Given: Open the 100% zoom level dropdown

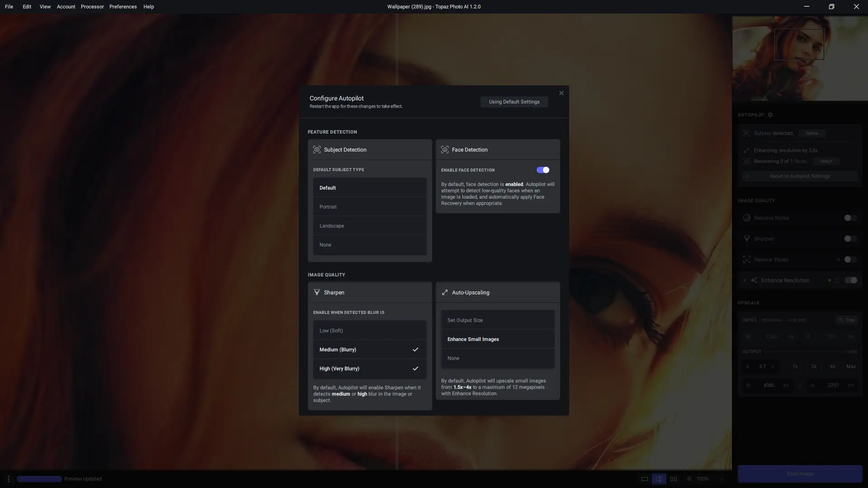Looking at the screenshot, I should (x=702, y=479).
